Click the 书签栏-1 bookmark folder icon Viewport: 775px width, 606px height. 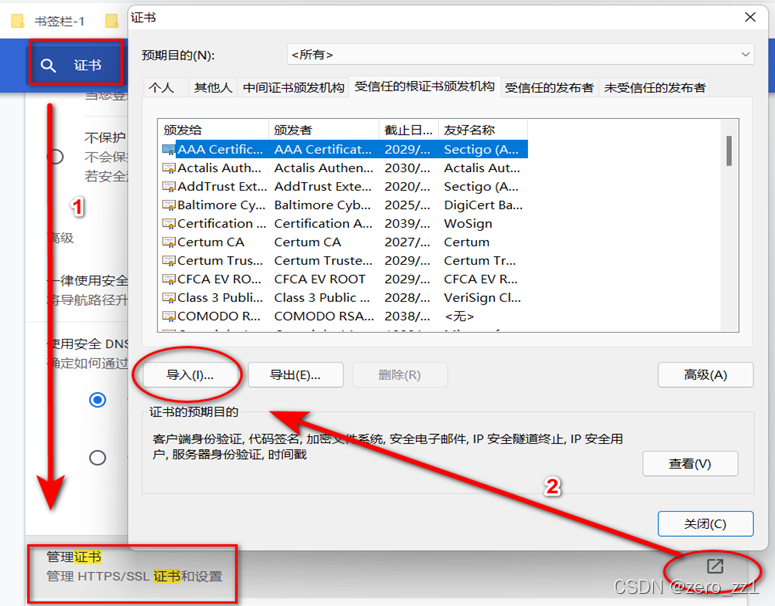point(17,21)
